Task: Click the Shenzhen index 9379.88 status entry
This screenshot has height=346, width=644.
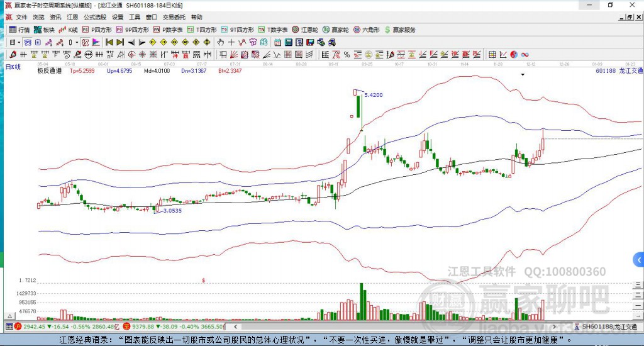Action: point(174,326)
